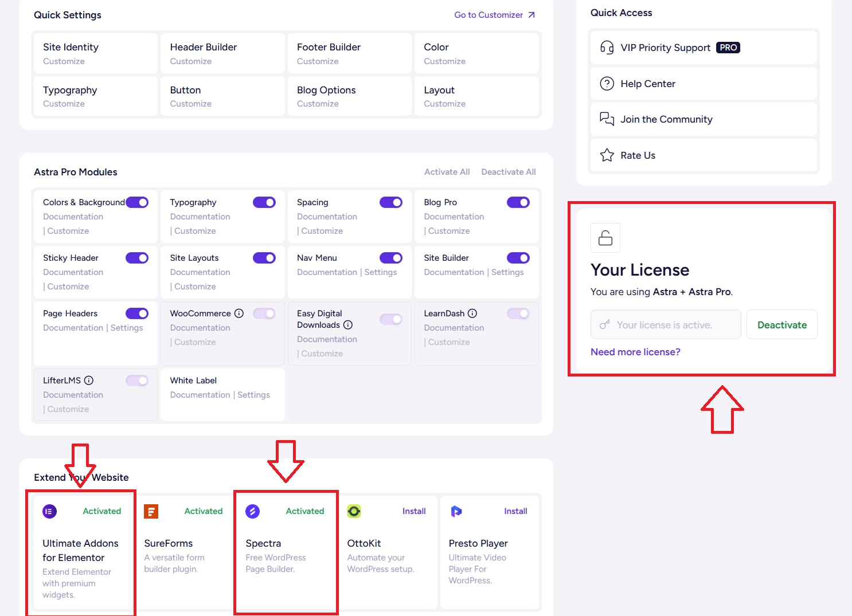Click the Ultimate Addons for Elementor icon
This screenshot has width=852, height=616.
point(50,511)
